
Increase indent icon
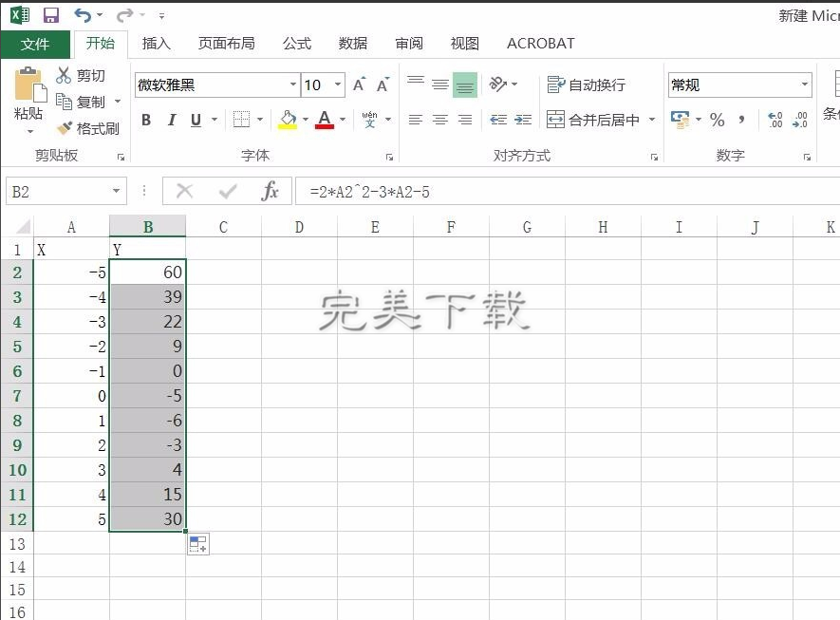(523, 120)
